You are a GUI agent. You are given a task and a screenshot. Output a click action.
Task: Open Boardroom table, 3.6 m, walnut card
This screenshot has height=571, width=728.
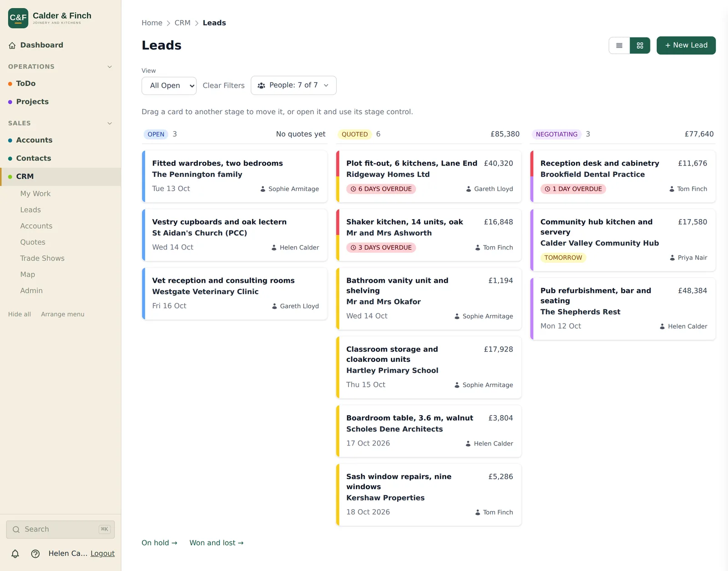tap(429, 431)
